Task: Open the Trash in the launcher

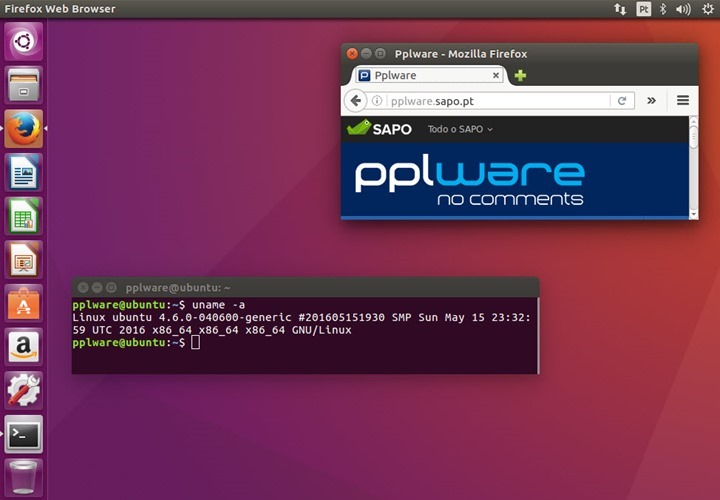Action: (23, 478)
